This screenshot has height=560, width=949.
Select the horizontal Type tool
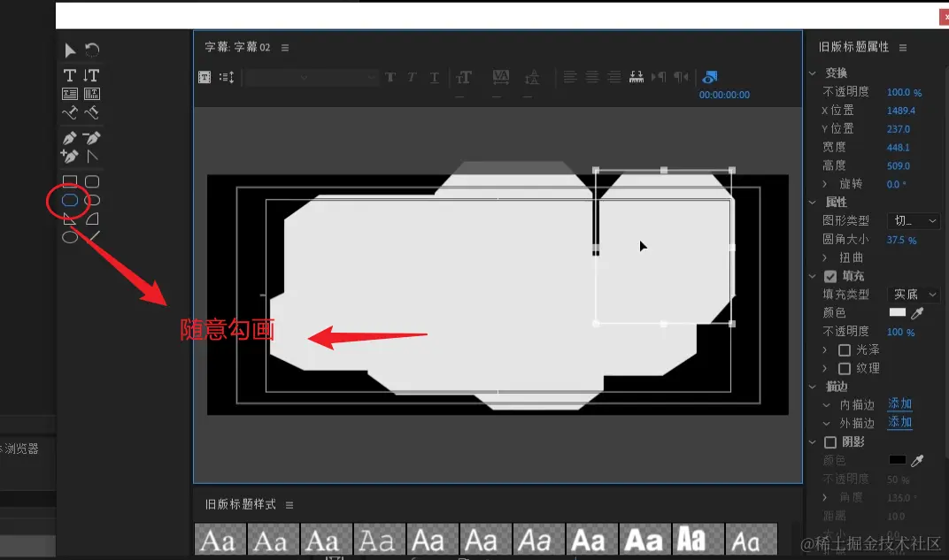(70, 75)
